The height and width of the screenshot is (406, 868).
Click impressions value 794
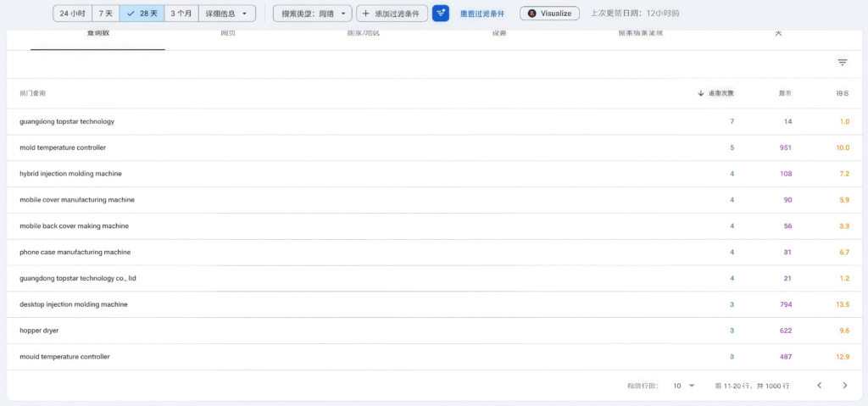pyautogui.click(x=786, y=304)
